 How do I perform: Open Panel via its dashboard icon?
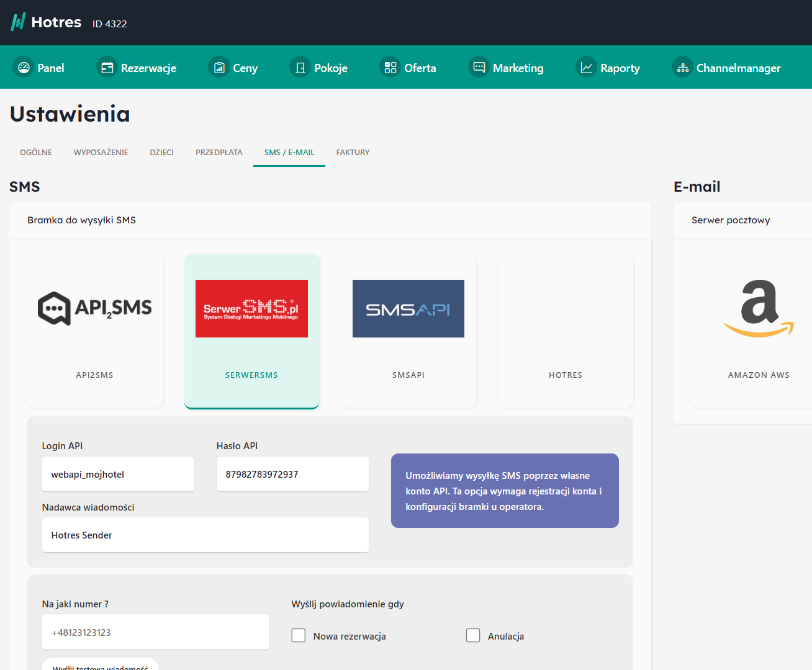[x=24, y=68]
